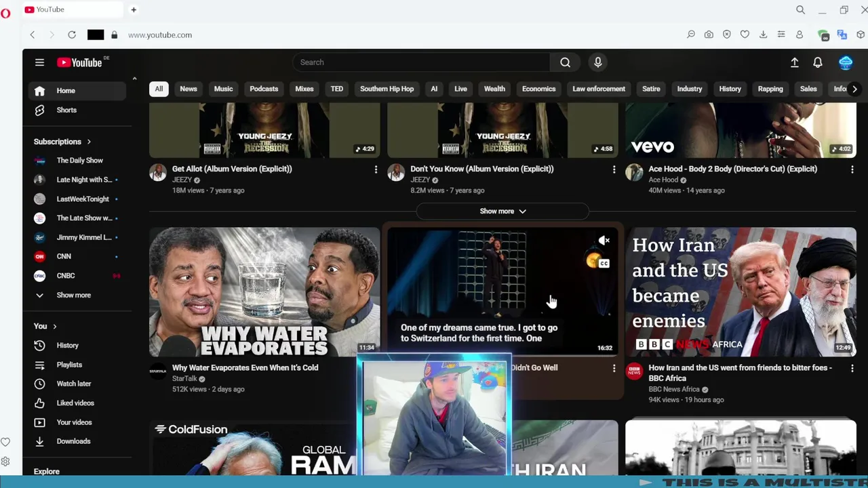Open Shorts in the sidebar

pyautogui.click(x=77, y=110)
